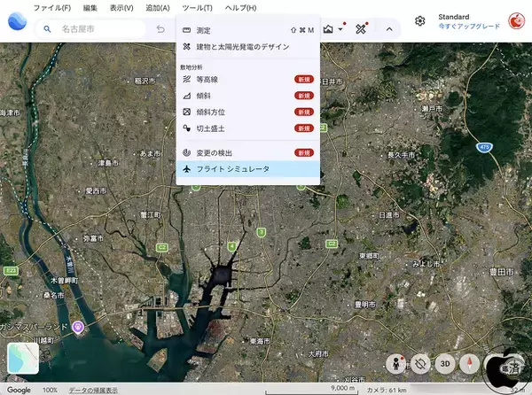
Task: Click the search magnifier icon
Action: [48, 29]
